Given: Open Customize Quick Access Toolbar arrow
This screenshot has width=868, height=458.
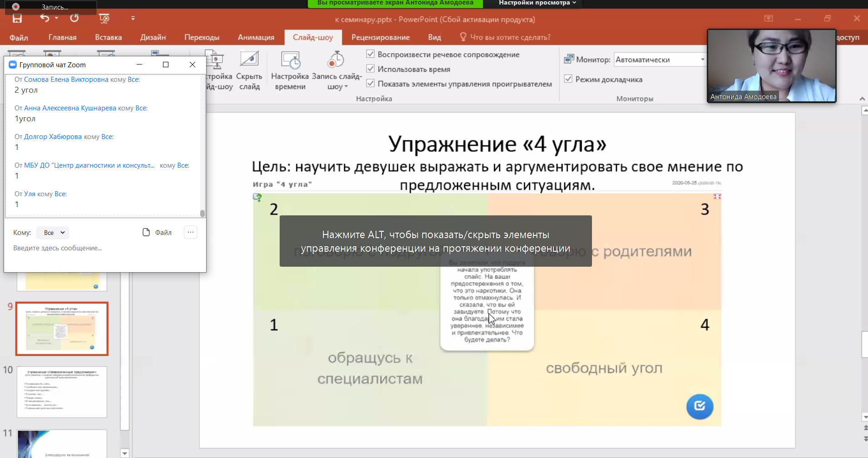Looking at the screenshot, I should click(x=133, y=19).
